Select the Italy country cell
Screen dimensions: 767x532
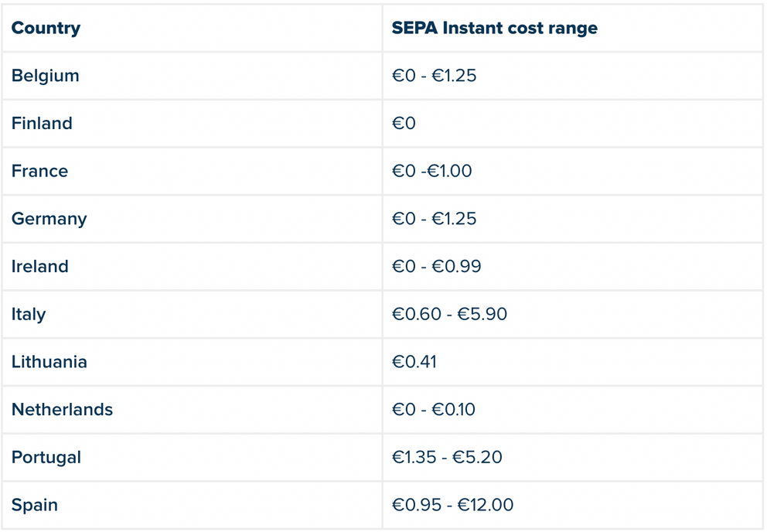point(29,315)
